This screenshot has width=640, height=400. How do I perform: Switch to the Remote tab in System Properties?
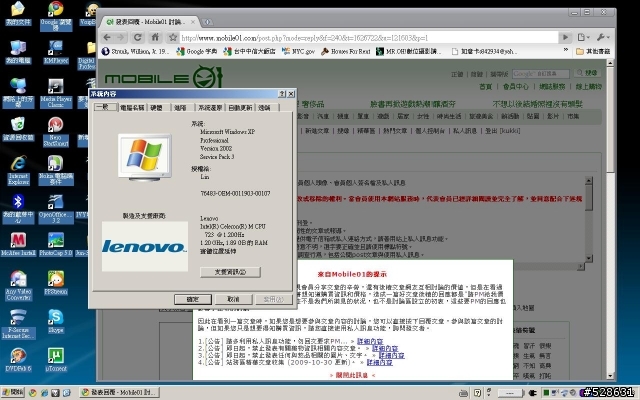point(265,107)
